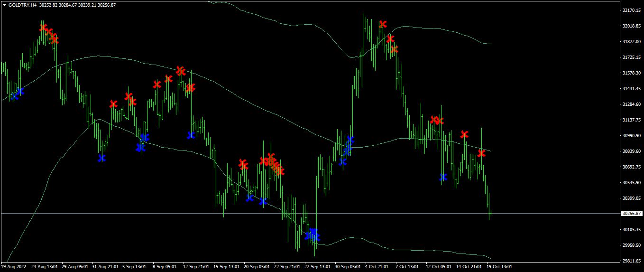Click the 30990.90 price axis label

coord(631,135)
